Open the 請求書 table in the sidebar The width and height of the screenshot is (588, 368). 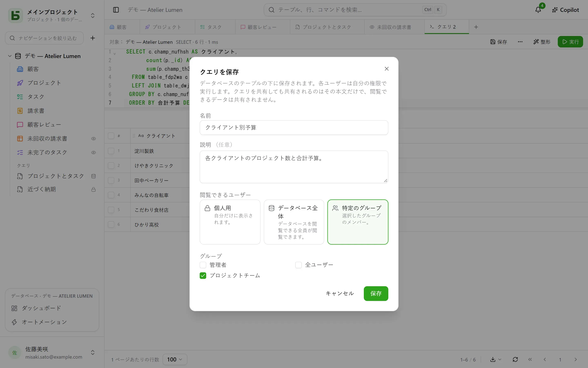coord(56,111)
